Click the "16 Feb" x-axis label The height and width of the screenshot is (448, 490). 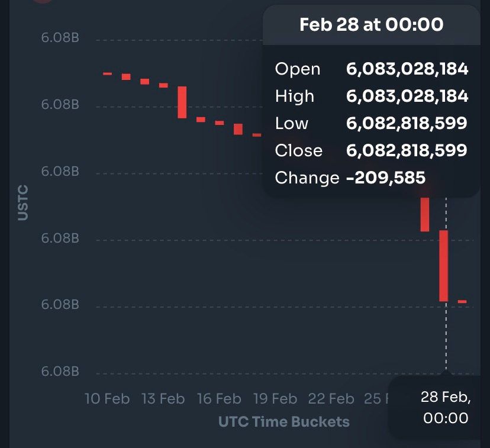(x=219, y=398)
